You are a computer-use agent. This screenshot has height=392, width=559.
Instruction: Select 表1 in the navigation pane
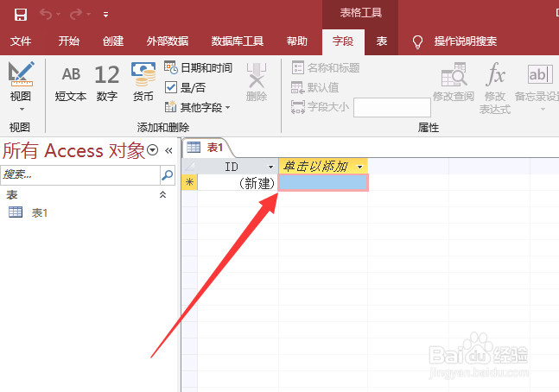point(29,212)
